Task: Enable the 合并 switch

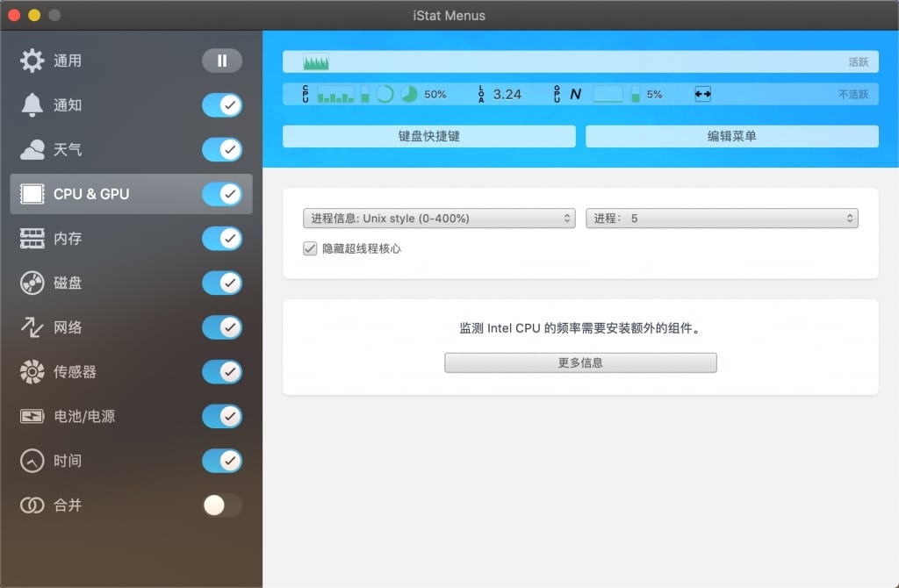Action: 222,505
